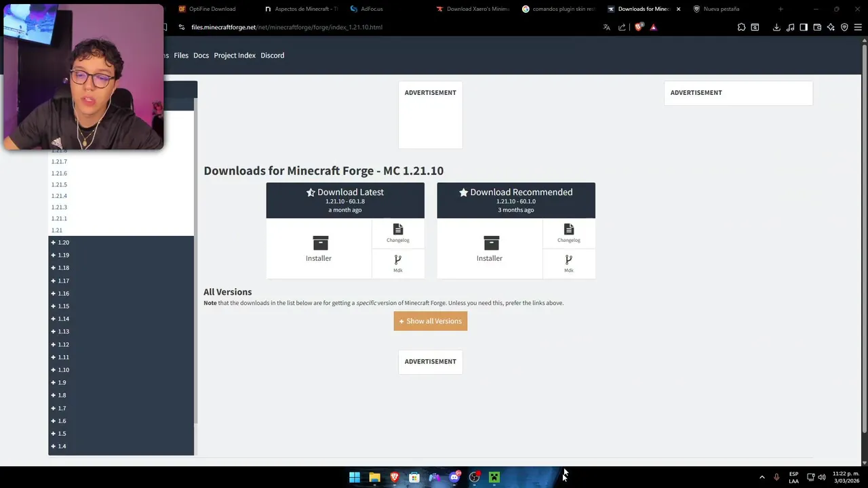
Task: Click the Brave browser taskbar icon
Action: tap(394, 477)
